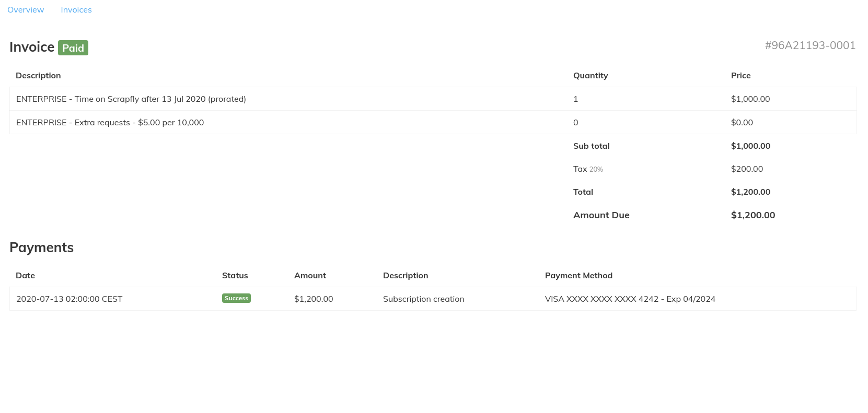Click the Amount Due value $1,200.00
The width and height of the screenshot is (868, 413).
coord(753,215)
